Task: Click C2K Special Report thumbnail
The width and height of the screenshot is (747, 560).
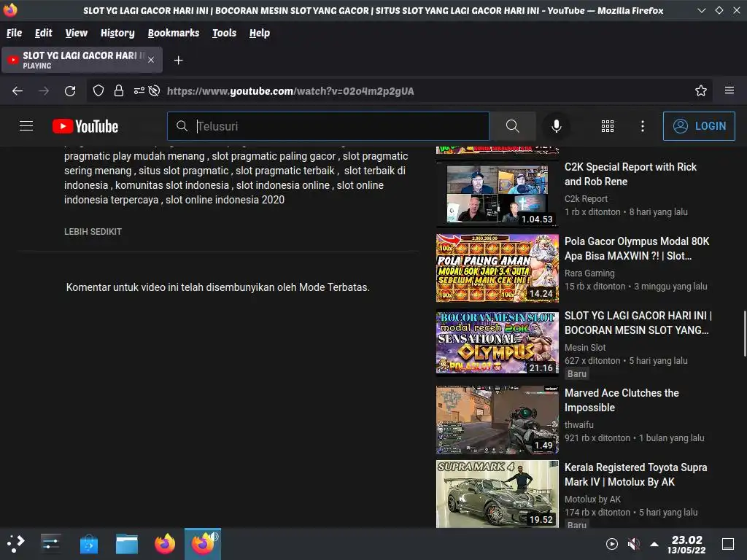Action: [x=498, y=194]
